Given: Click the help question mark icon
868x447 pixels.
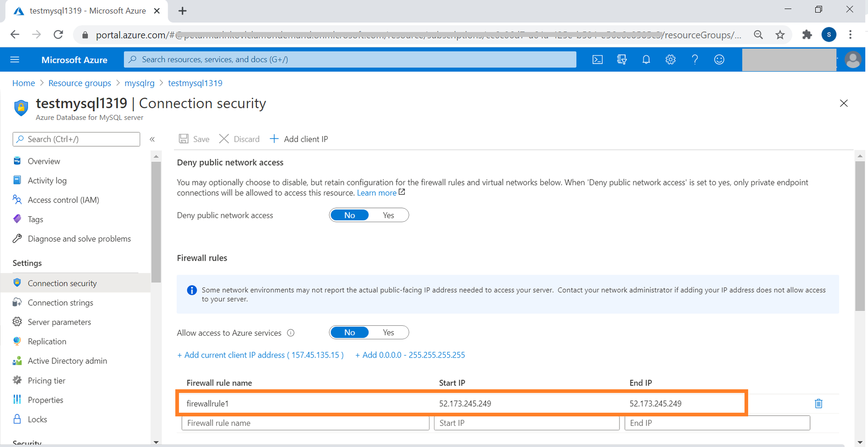Looking at the screenshot, I should pos(695,60).
